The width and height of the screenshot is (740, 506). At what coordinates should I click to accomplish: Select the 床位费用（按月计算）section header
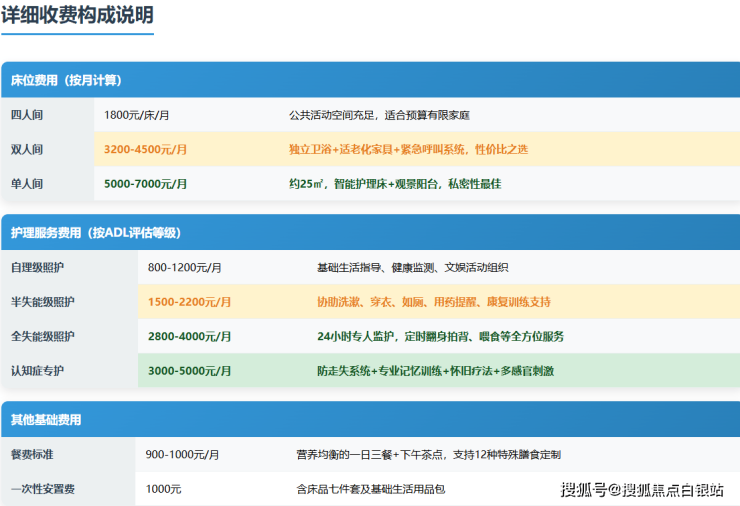coord(67,80)
